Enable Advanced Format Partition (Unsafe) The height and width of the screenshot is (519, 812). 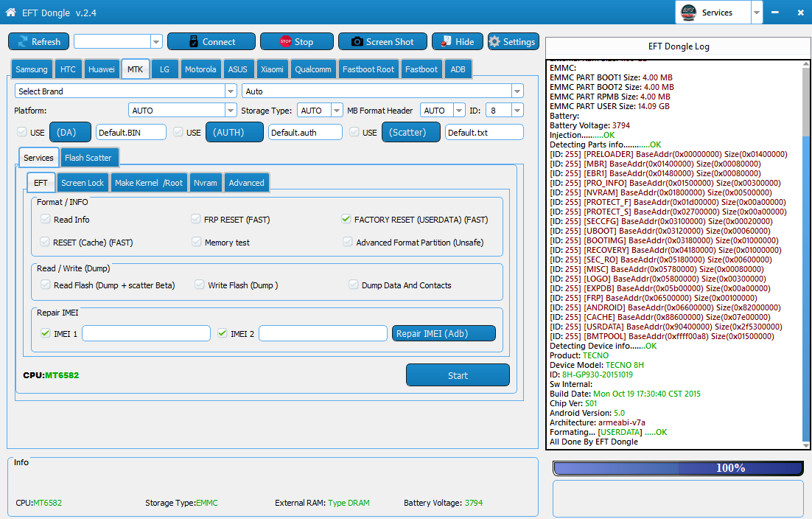[348, 242]
